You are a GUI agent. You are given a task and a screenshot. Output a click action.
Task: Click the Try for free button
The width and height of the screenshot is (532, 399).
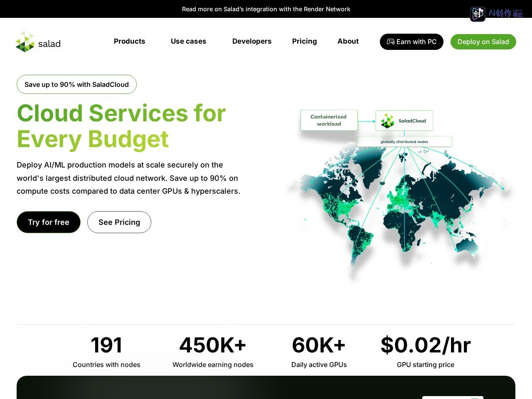[x=49, y=222]
